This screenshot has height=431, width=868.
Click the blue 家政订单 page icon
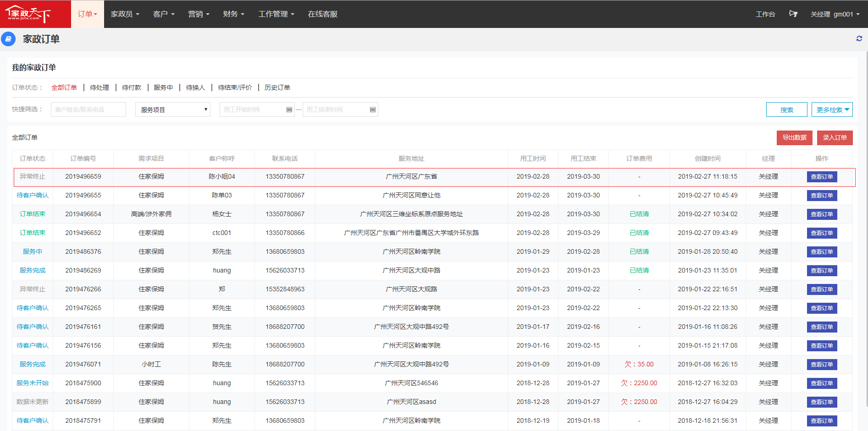point(8,39)
